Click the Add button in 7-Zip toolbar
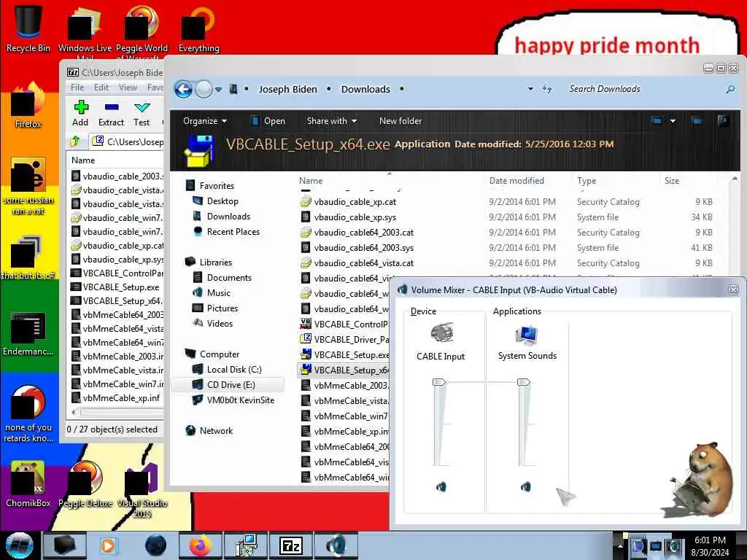The height and width of the screenshot is (560, 747). coord(80,113)
